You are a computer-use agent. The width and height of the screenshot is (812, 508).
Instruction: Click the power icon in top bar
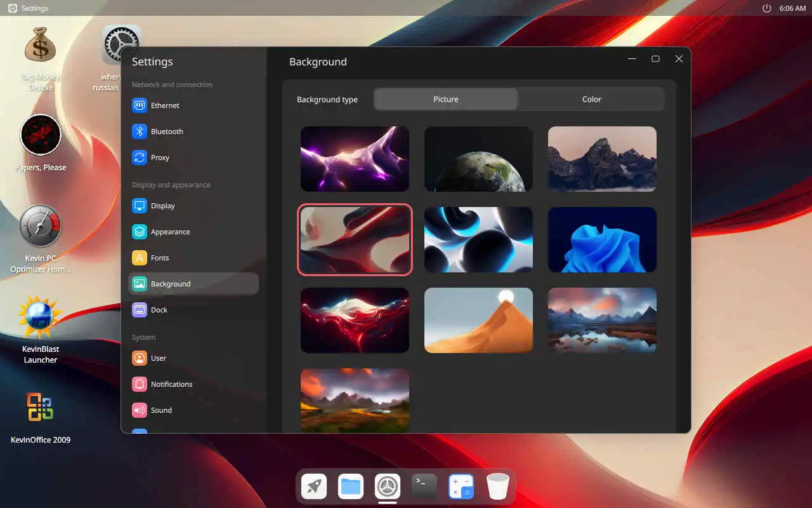point(767,8)
